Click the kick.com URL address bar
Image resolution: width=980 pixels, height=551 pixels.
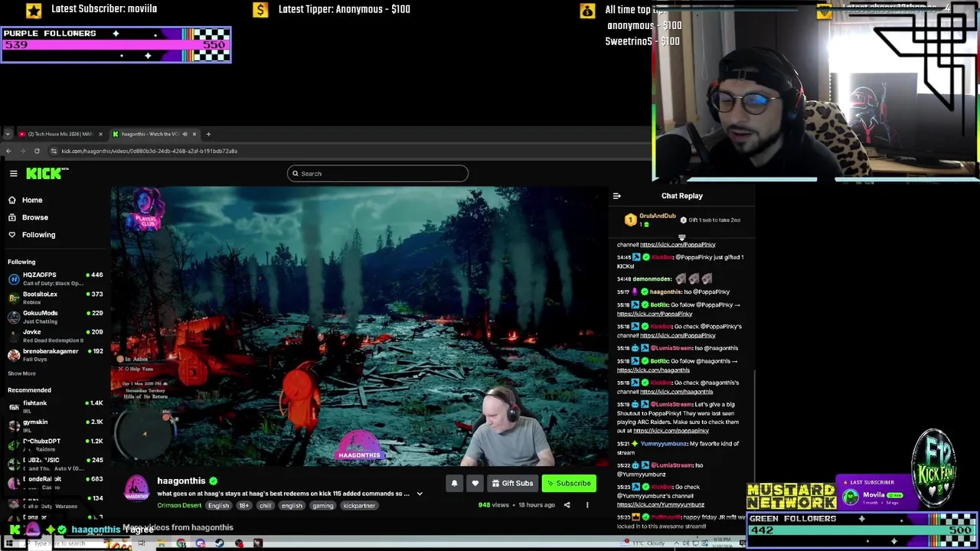pos(149,151)
